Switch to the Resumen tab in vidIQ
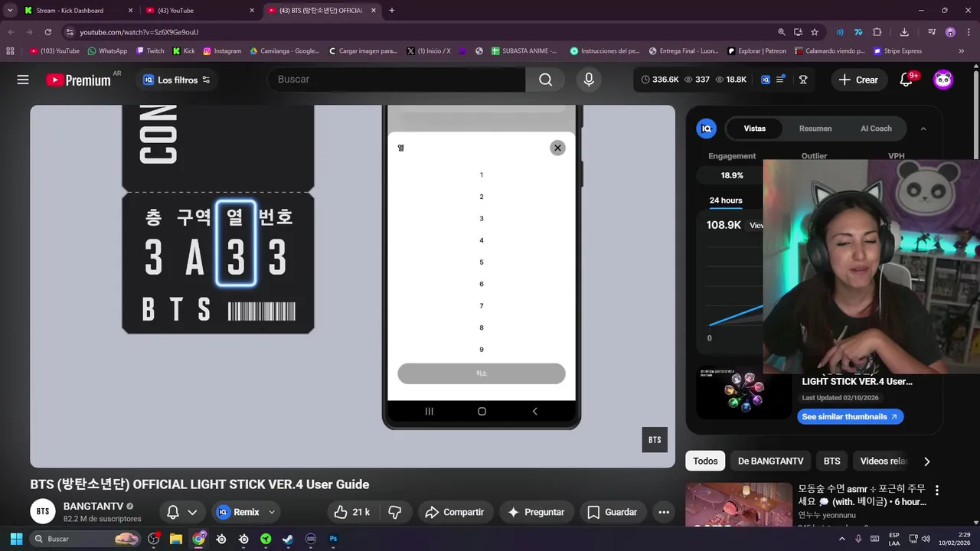 click(815, 129)
